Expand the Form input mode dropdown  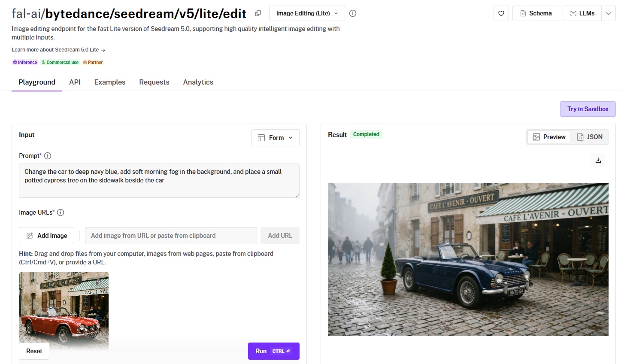275,138
